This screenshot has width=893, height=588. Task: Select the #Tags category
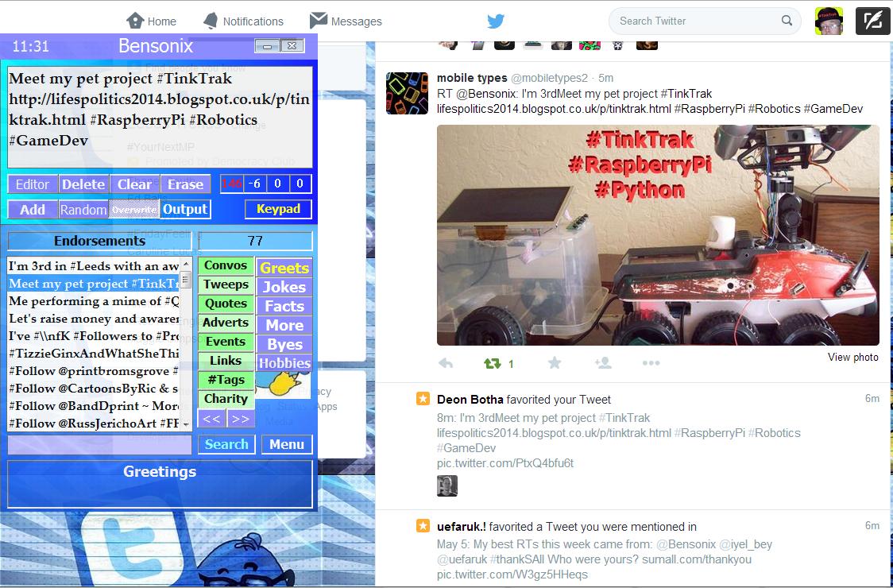[x=226, y=380]
